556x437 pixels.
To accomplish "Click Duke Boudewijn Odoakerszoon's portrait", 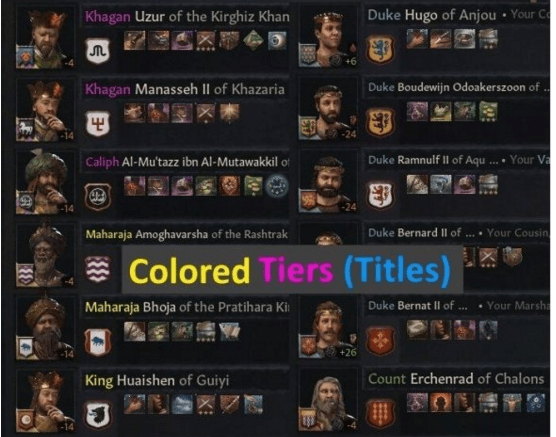I will (328, 110).
